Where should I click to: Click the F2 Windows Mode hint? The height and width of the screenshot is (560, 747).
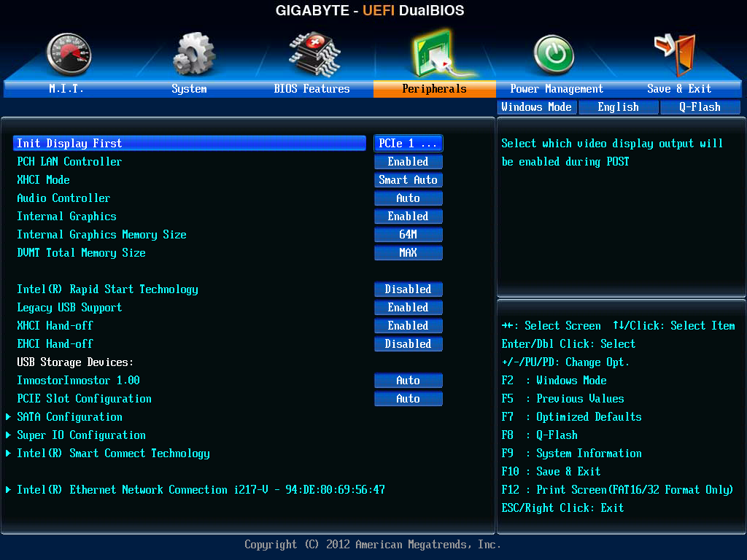tap(554, 381)
